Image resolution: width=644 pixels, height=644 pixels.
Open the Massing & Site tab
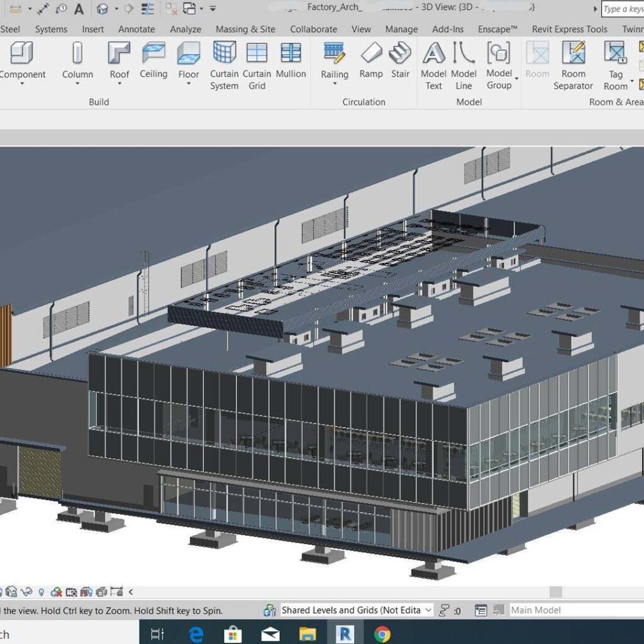coord(245,29)
